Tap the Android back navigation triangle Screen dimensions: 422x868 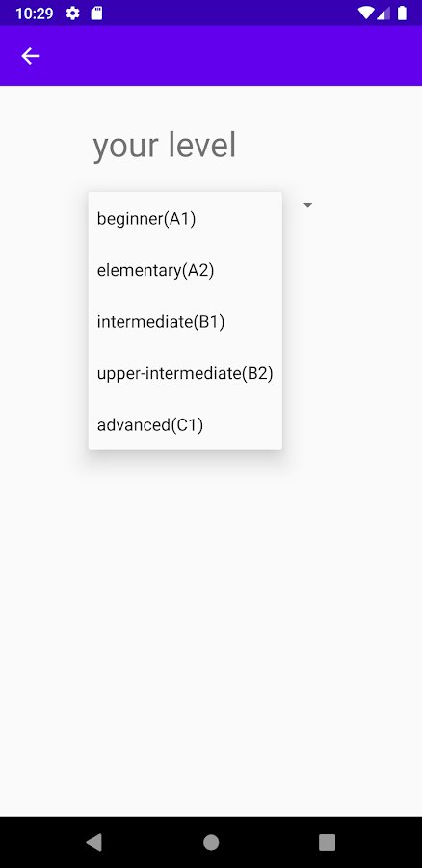(x=94, y=842)
